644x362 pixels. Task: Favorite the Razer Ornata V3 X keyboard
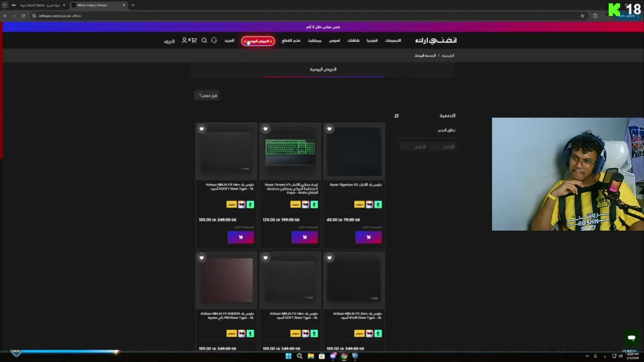tap(266, 129)
